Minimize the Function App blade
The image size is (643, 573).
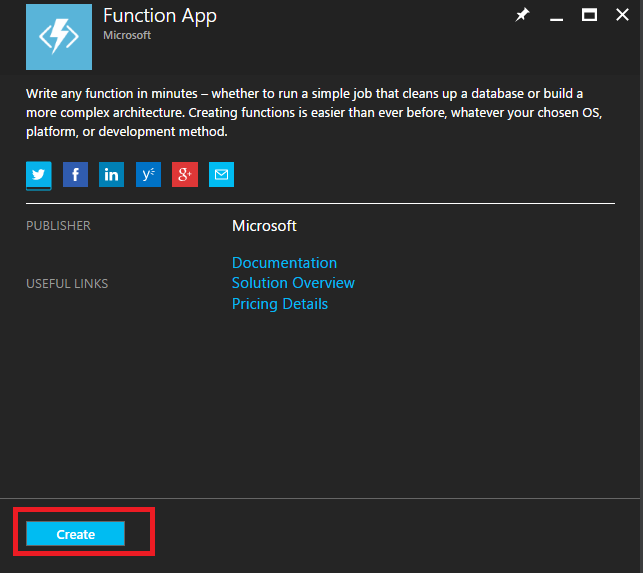click(556, 18)
